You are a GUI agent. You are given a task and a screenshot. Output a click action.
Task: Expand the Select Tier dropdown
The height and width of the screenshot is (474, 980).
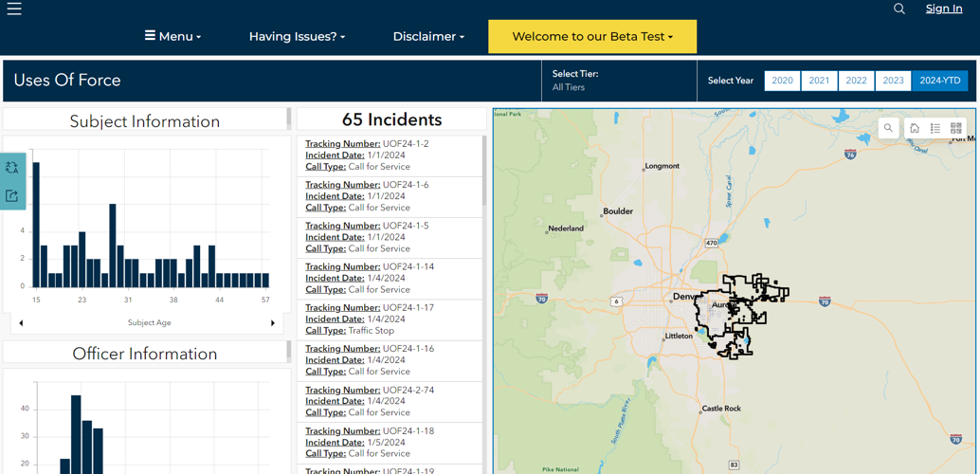618,81
